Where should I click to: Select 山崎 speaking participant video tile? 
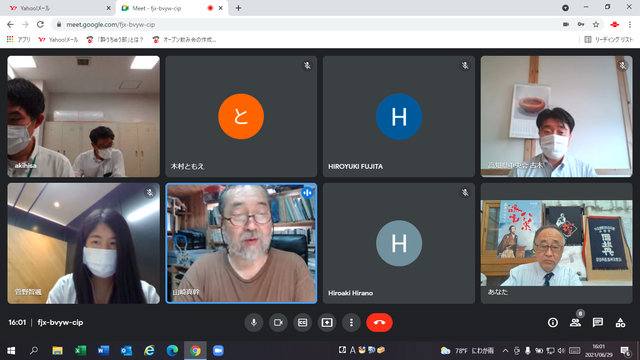coord(241,243)
